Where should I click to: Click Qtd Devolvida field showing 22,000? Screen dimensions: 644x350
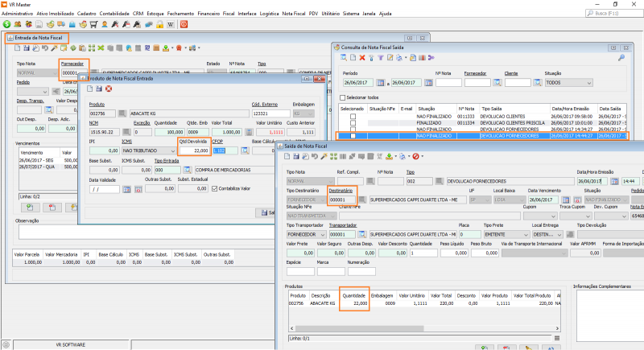pos(195,150)
